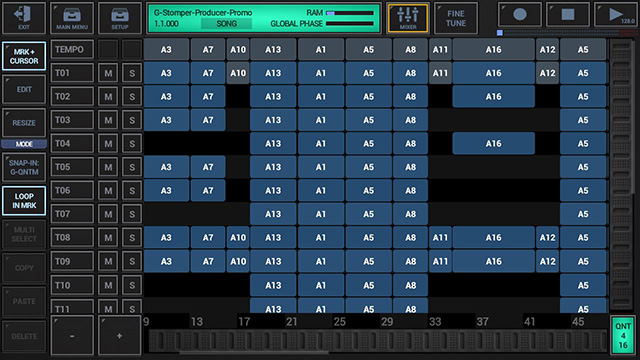Select track label T01
The height and width of the screenshot is (360, 640).
[72, 73]
